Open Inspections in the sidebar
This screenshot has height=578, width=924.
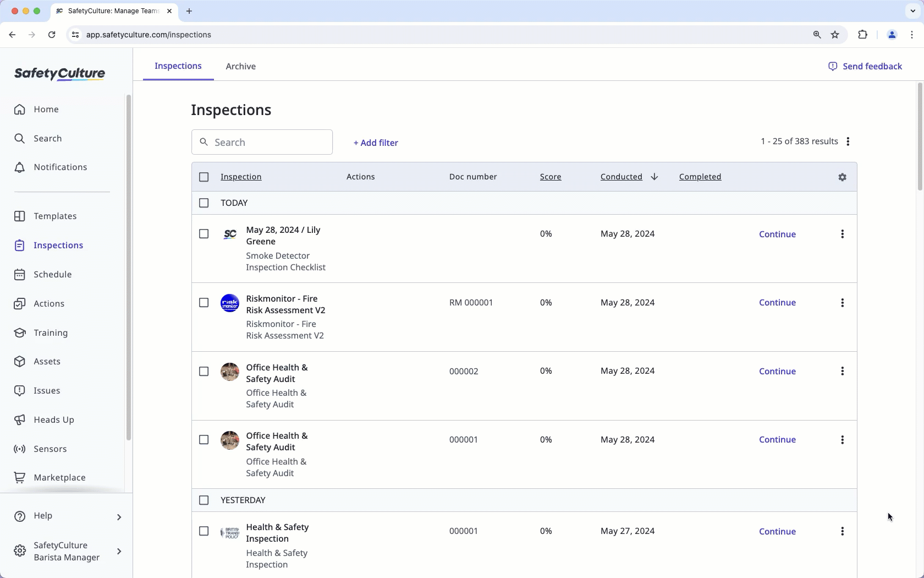[x=49, y=245]
